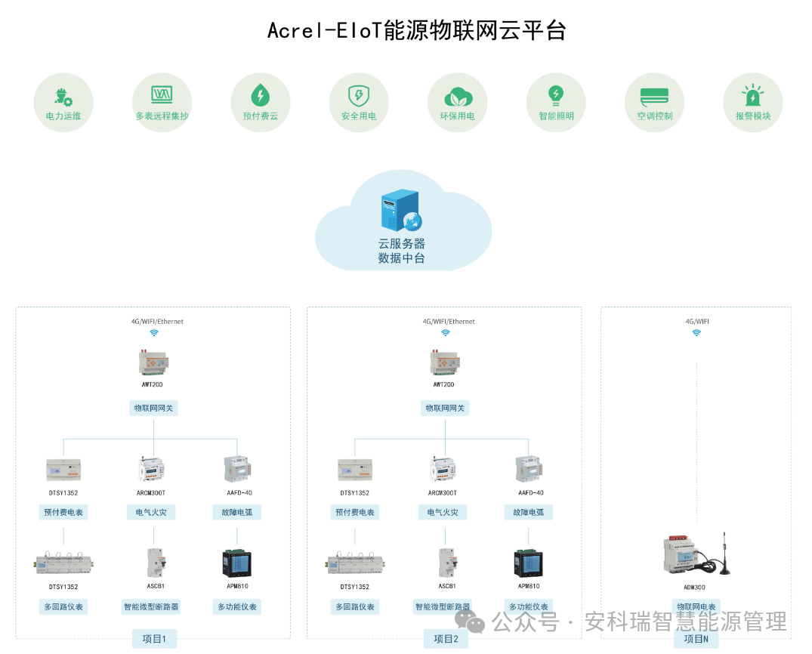Click 预付费电表 label in project 1
The width and height of the screenshot is (812, 654).
click(63, 512)
